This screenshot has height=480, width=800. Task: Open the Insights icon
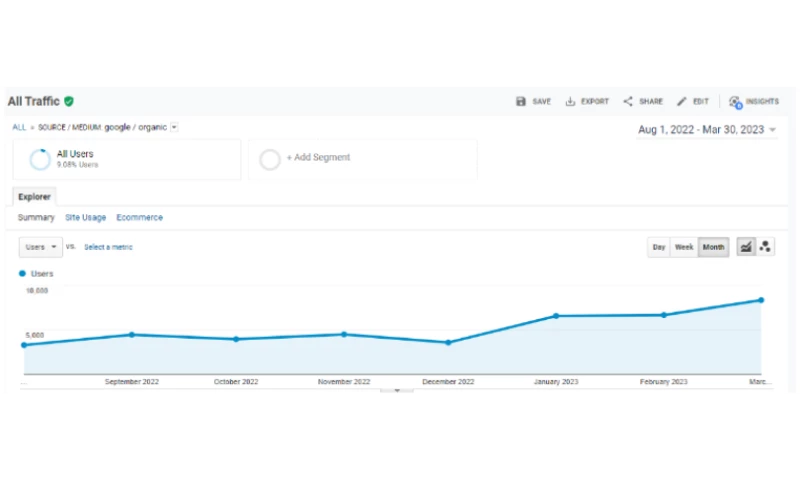(x=735, y=102)
